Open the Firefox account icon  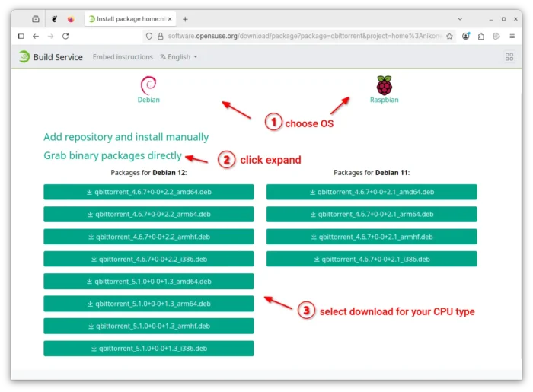pos(466,36)
